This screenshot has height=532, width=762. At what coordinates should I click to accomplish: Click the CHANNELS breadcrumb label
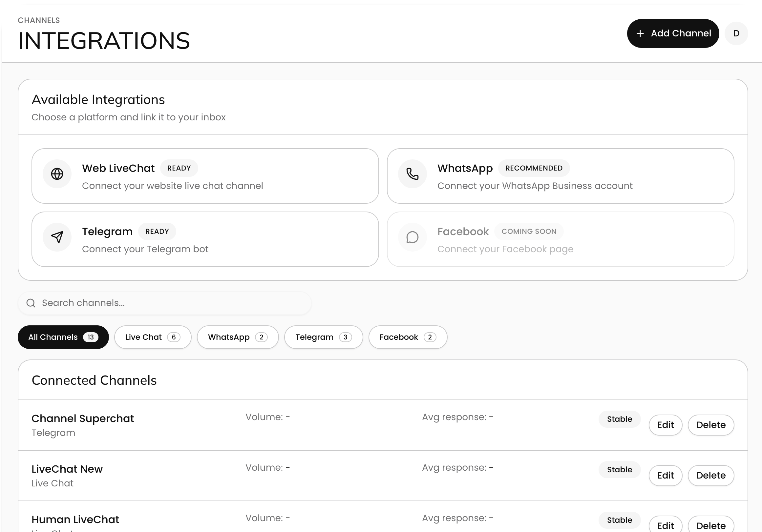point(39,20)
